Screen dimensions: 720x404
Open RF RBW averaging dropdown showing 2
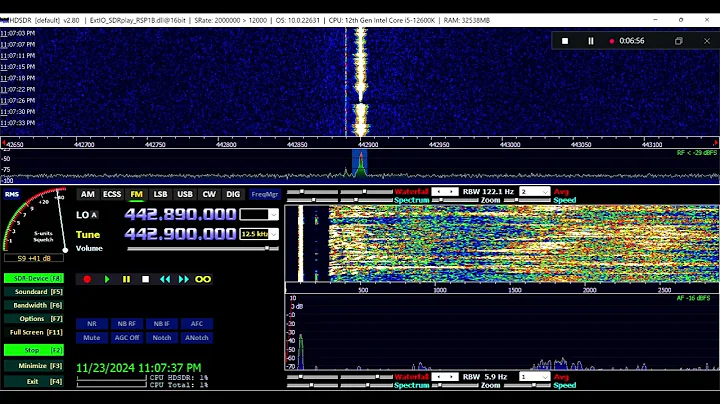(534, 191)
